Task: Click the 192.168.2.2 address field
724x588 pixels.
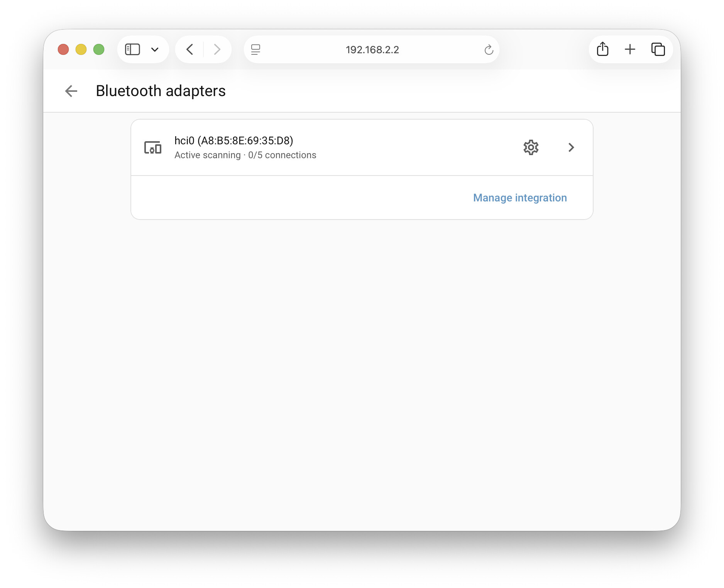Action: [372, 50]
